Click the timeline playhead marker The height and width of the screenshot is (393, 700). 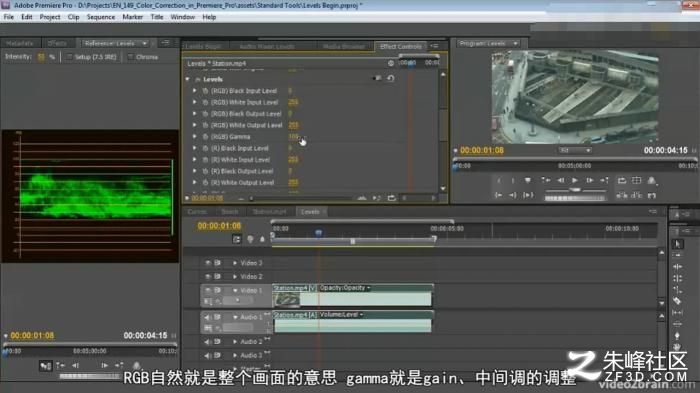coord(318,233)
